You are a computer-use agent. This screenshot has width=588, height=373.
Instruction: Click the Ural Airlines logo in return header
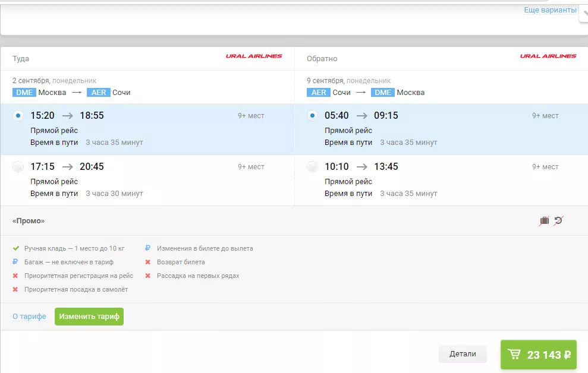[x=548, y=56]
